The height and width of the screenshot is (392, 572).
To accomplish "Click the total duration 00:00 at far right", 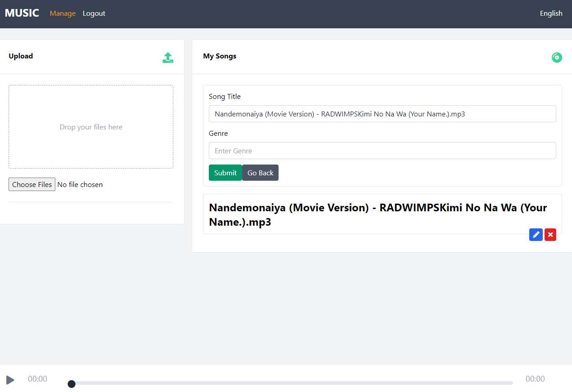I will coord(535,379).
